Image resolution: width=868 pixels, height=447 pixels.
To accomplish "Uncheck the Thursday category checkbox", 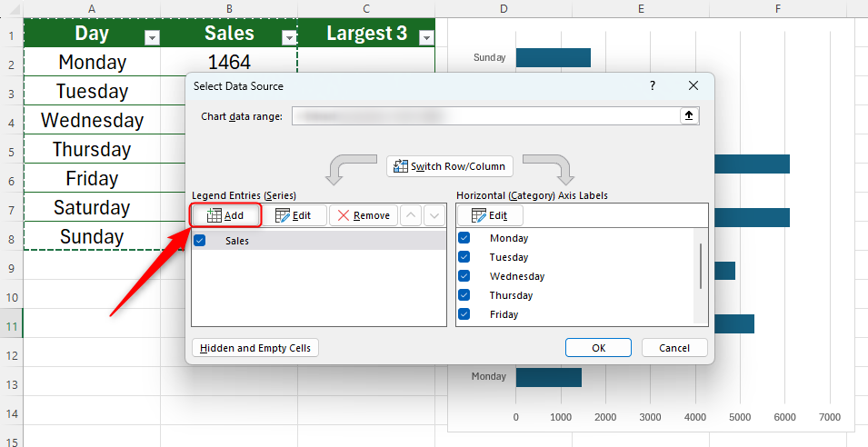I will pos(464,295).
